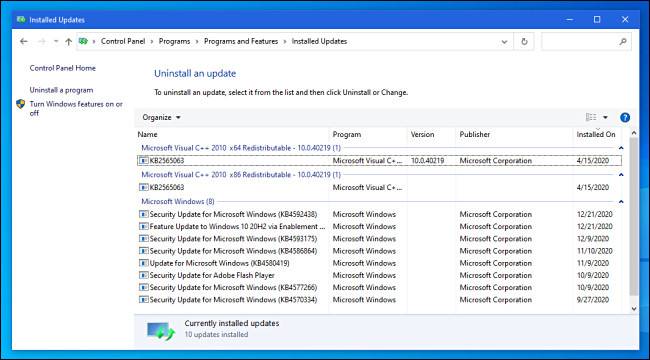Select Security Update KB4577266 row
The width and height of the screenshot is (650, 360).
click(x=379, y=287)
